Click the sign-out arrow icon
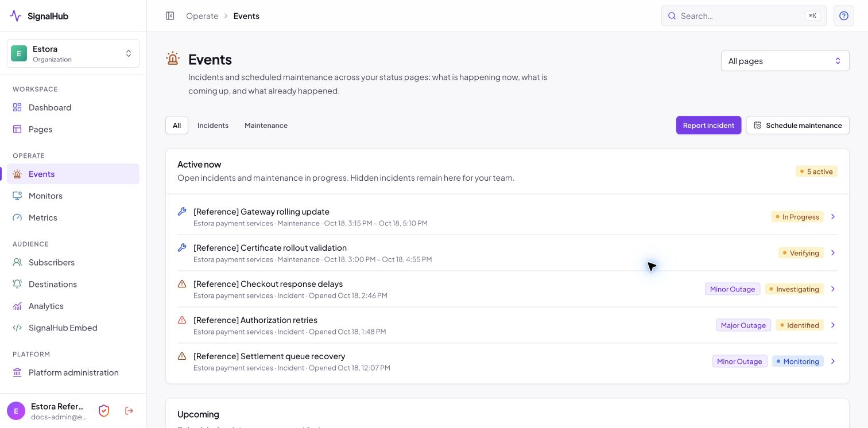The image size is (868, 428). click(x=129, y=411)
